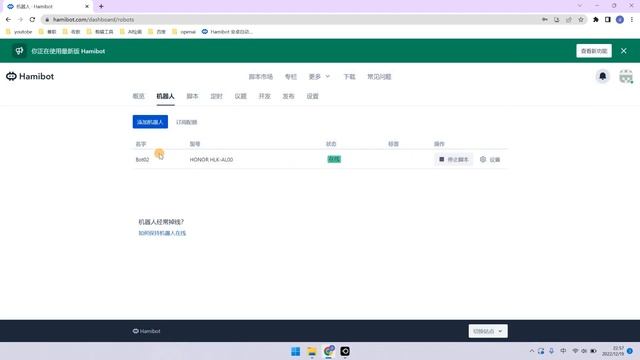
Task: Open 下载 in the top navigation
Action: [x=349, y=77]
